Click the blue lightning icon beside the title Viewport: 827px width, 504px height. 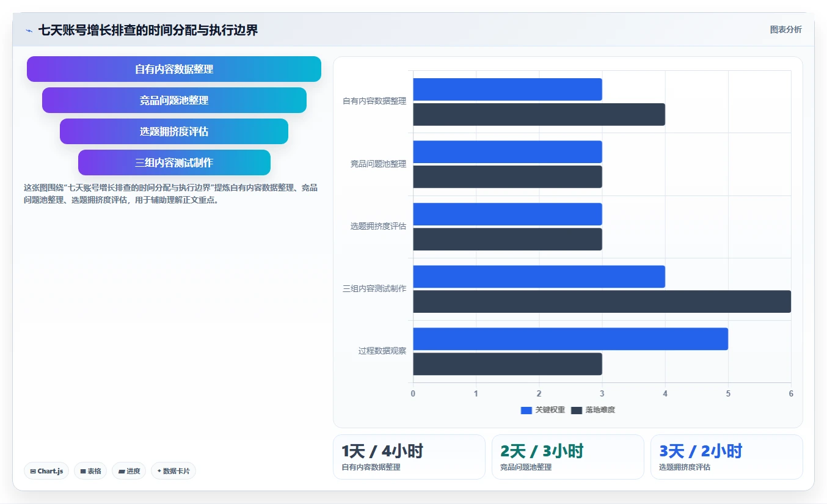29,31
